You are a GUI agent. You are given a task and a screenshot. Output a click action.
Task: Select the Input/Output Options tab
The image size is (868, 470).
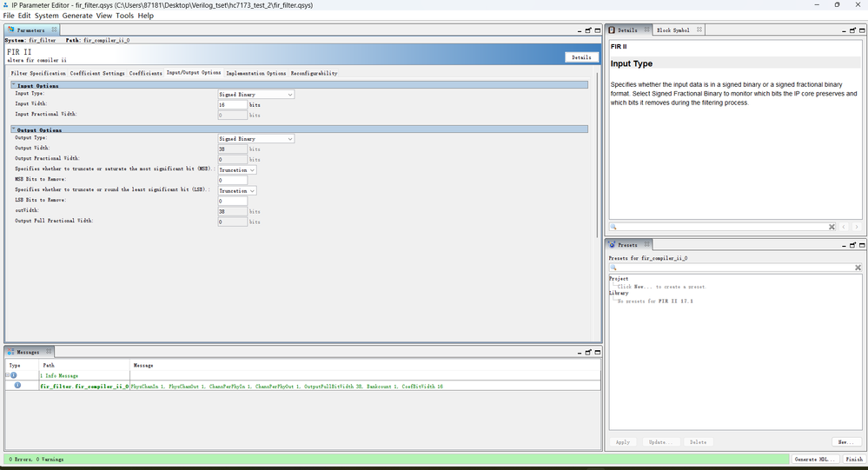click(194, 72)
